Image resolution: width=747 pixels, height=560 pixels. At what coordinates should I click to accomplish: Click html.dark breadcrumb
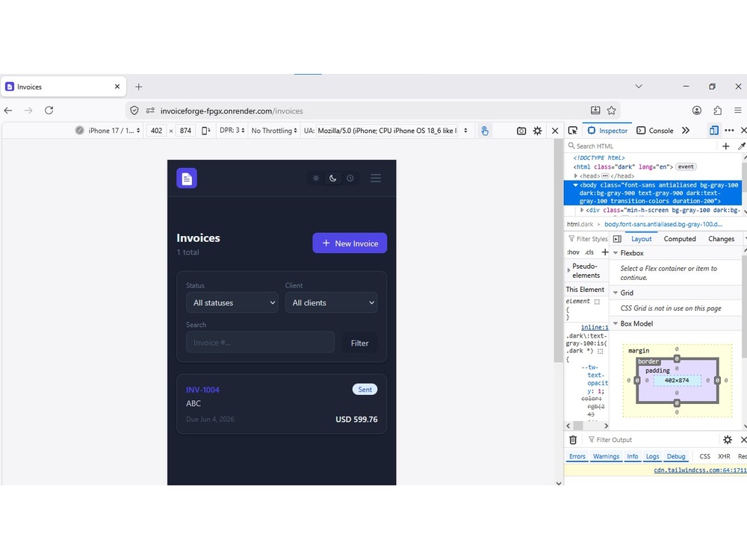click(580, 224)
